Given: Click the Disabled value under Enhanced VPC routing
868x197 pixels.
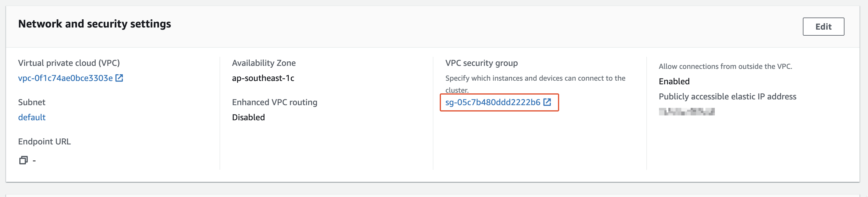Looking at the screenshot, I should tap(248, 118).
